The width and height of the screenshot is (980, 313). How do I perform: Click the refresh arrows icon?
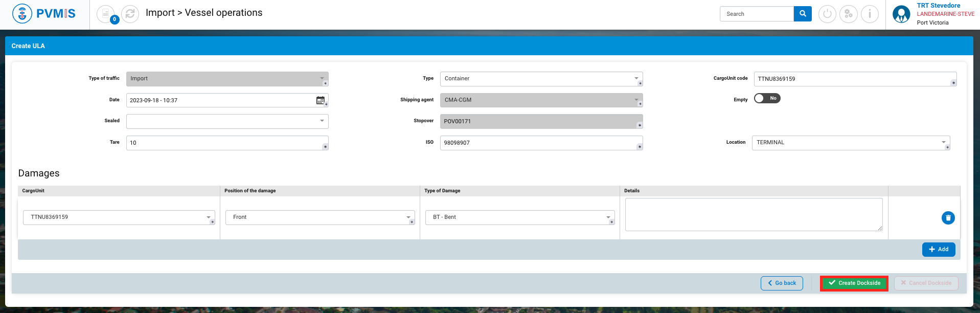point(130,14)
